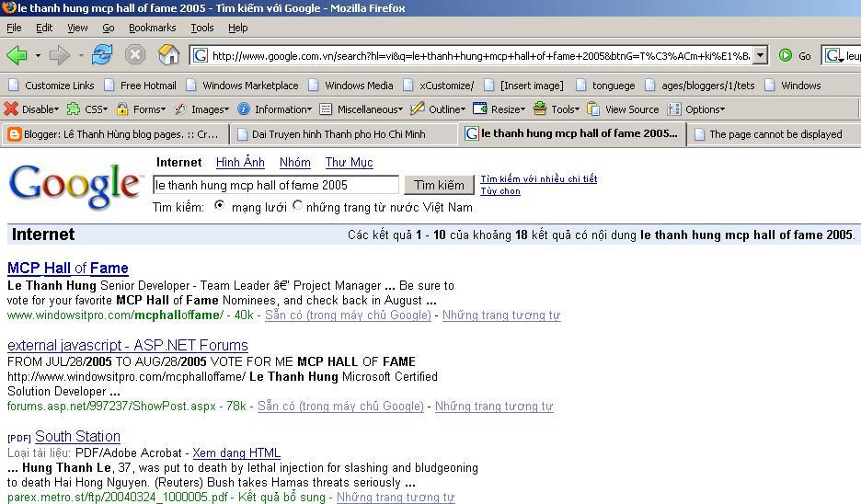Open Customize Links bookmark

52,86
